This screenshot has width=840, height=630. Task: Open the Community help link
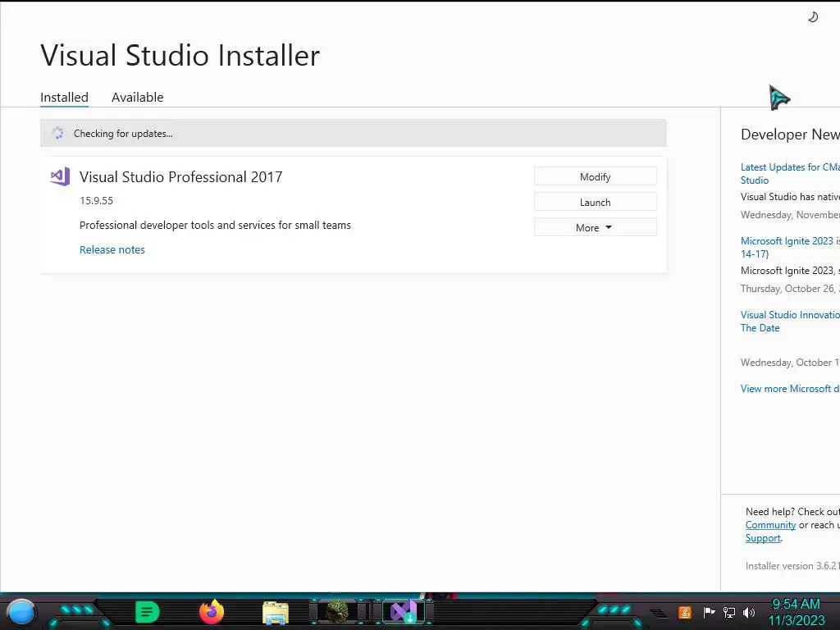click(770, 525)
